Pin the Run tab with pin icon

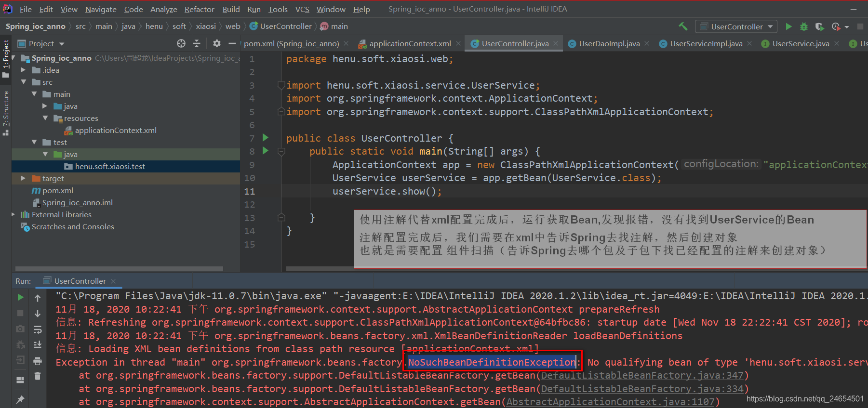[20, 399]
